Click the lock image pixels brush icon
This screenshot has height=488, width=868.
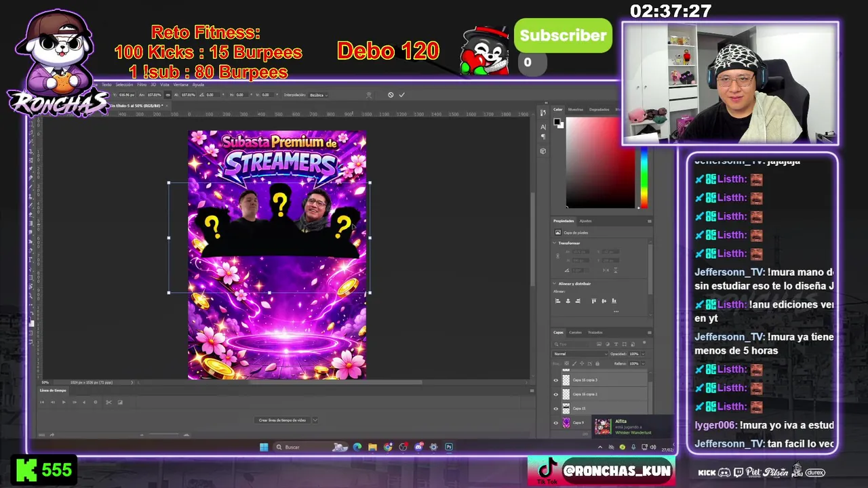pyautogui.click(x=574, y=363)
